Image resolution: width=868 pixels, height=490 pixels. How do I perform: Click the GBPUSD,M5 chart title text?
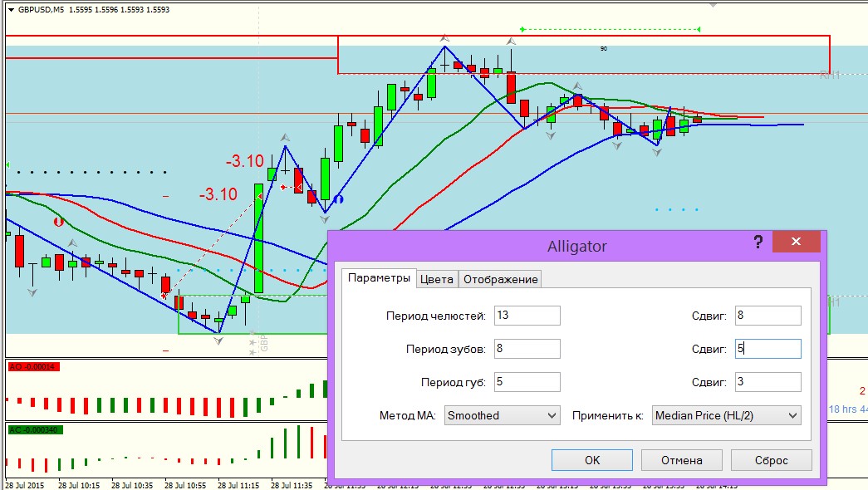click(x=41, y=9)
